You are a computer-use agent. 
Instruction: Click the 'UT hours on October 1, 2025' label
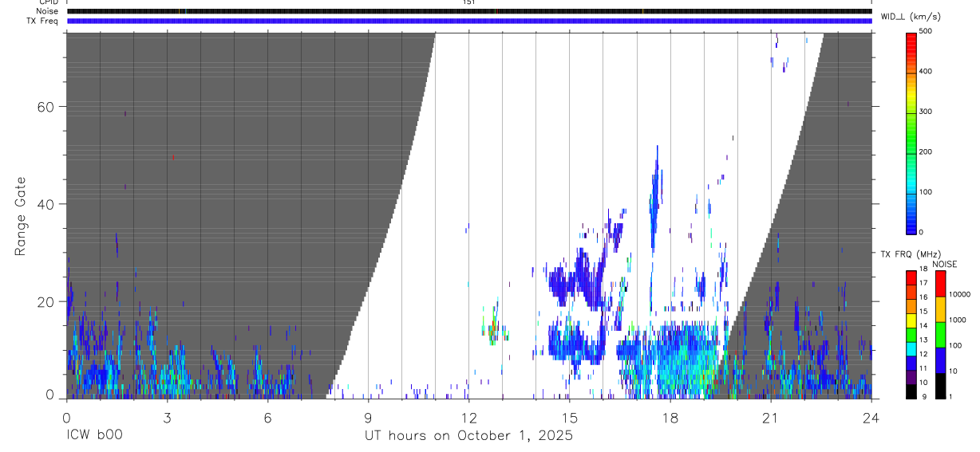[x=468, y=436]
